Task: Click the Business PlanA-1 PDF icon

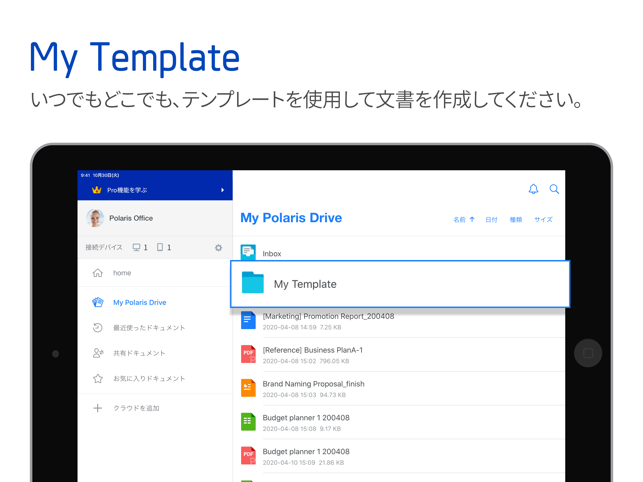Action: pos(248,354)
